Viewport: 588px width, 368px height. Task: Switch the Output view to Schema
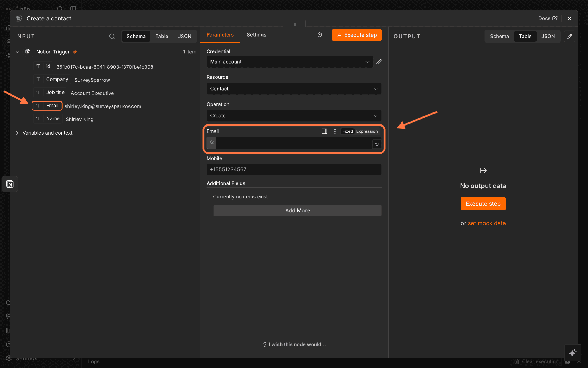pyautogui.click(x=499, y=37)
